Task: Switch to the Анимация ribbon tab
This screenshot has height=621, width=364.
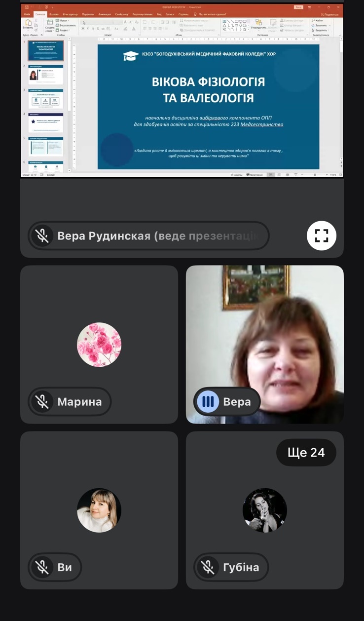Action: coord(105,14)
